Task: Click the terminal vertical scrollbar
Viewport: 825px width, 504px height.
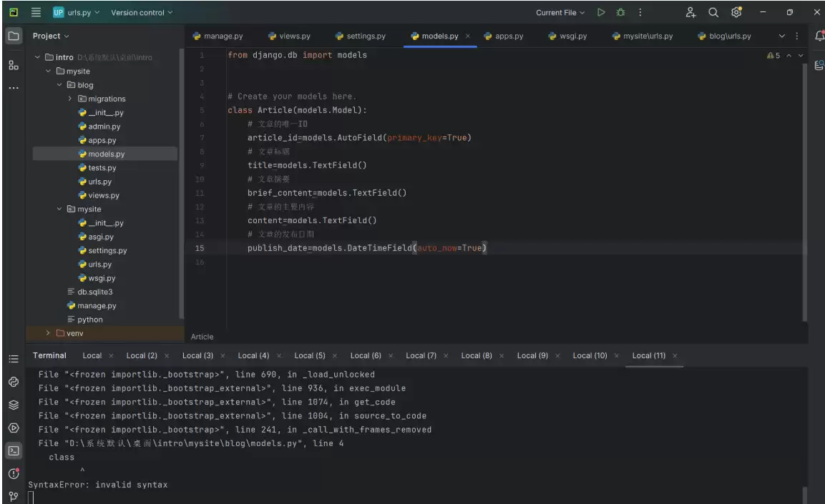Action: pyautogui.click(x=804, y=495)
